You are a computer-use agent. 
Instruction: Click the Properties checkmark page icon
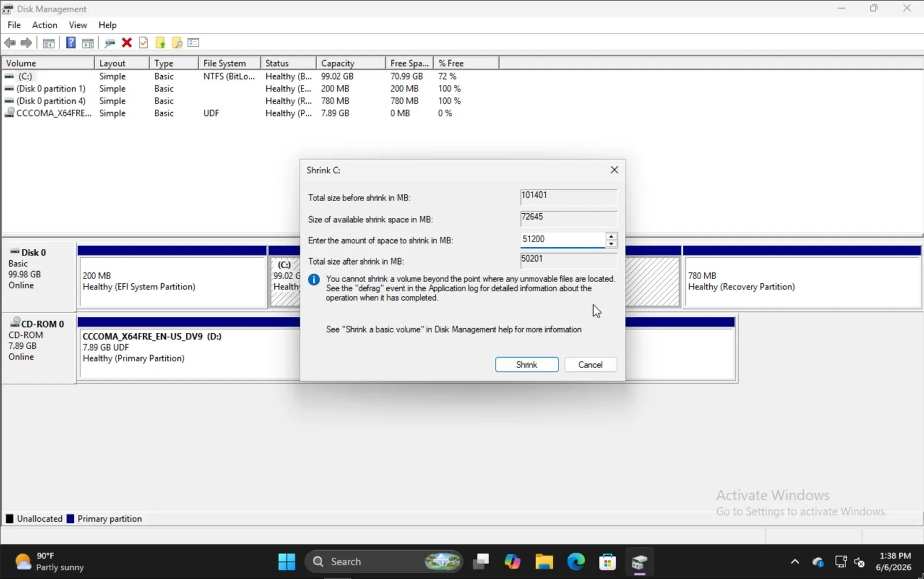point(144,43)
